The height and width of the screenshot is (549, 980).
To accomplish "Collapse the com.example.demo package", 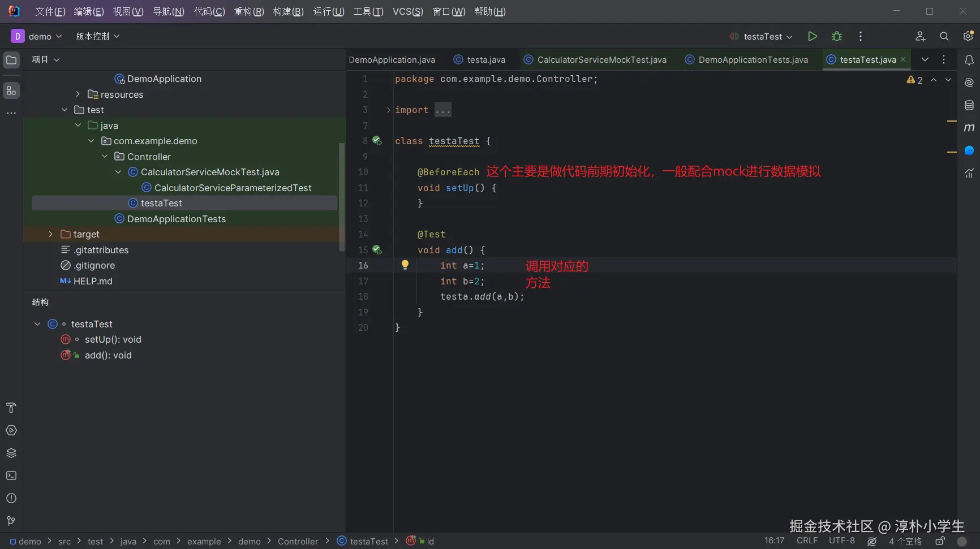I will pos(91,141).
